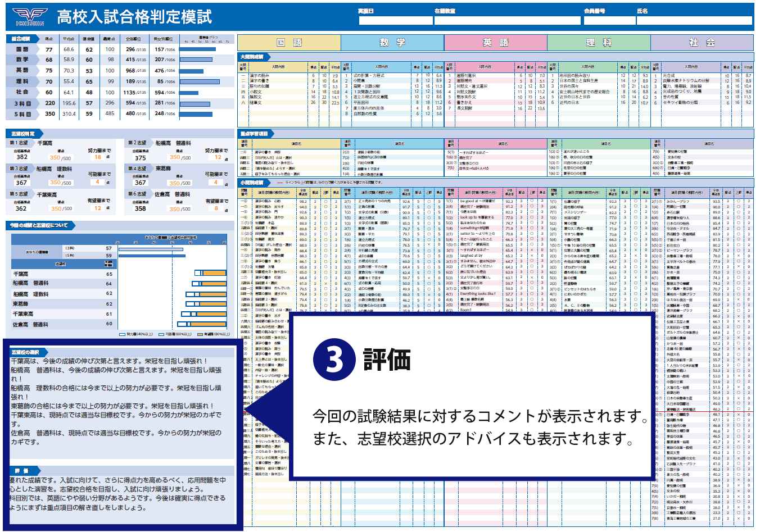Open the 国語 subject tab
This screenshot has height=532, width=760.
tap(289, 43)
